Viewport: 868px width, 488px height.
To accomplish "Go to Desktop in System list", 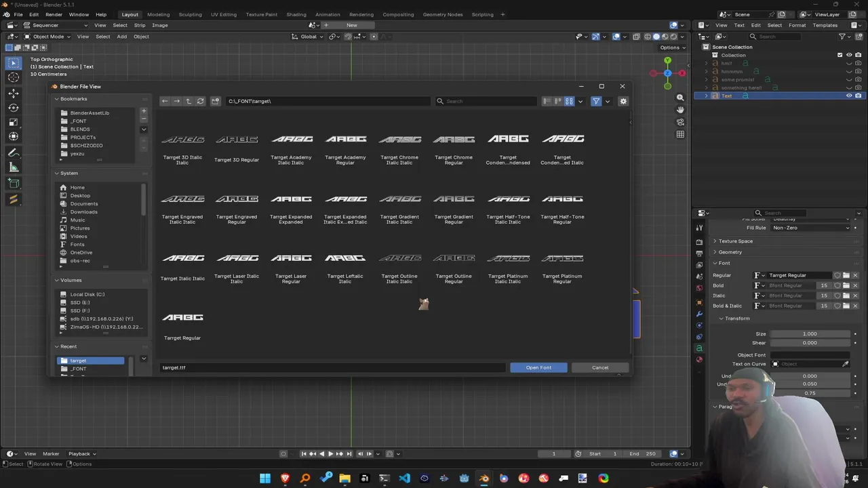I will tap(80, 195).
